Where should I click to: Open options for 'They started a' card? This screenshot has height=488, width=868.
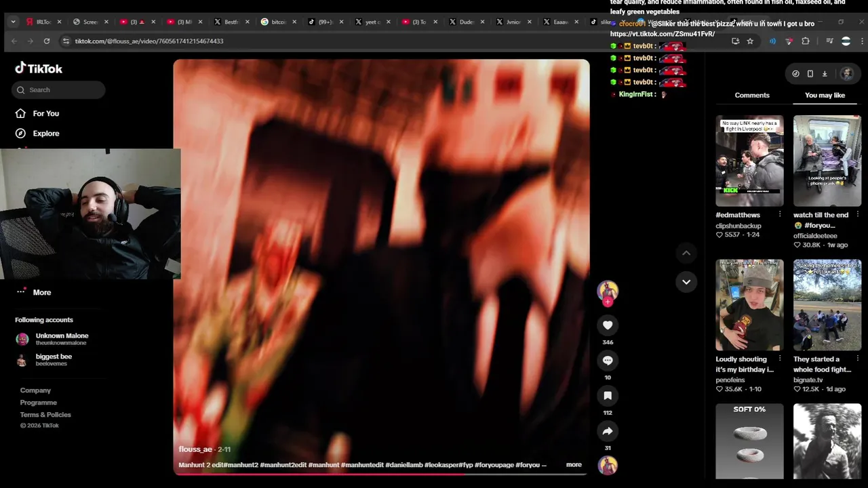pos(858,359)
